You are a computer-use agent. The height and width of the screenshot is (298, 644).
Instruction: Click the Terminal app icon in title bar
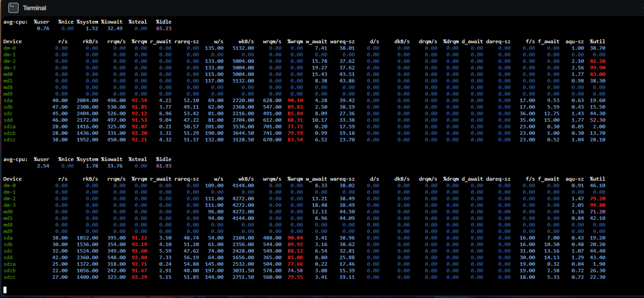tap(14, 8)
